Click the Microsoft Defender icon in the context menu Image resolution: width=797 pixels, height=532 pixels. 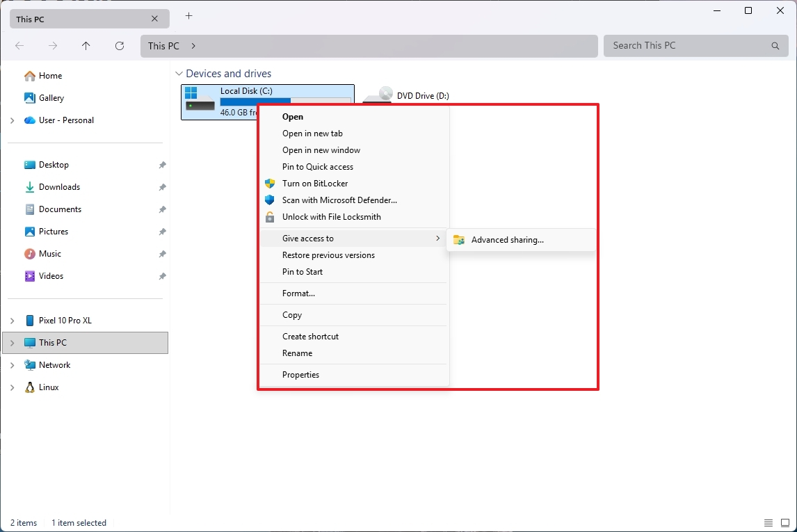(x=270, y=200)
